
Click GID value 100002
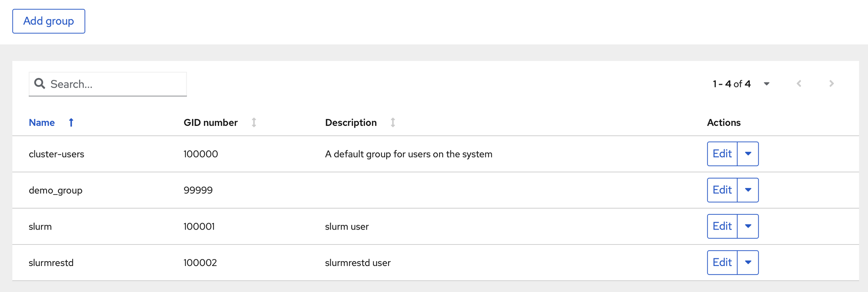[200, 263]
